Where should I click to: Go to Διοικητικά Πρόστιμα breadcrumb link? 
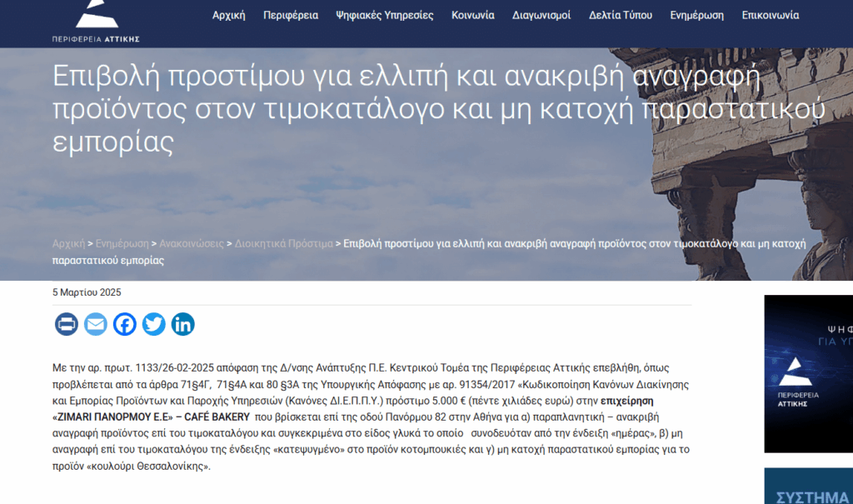(283, 244)
